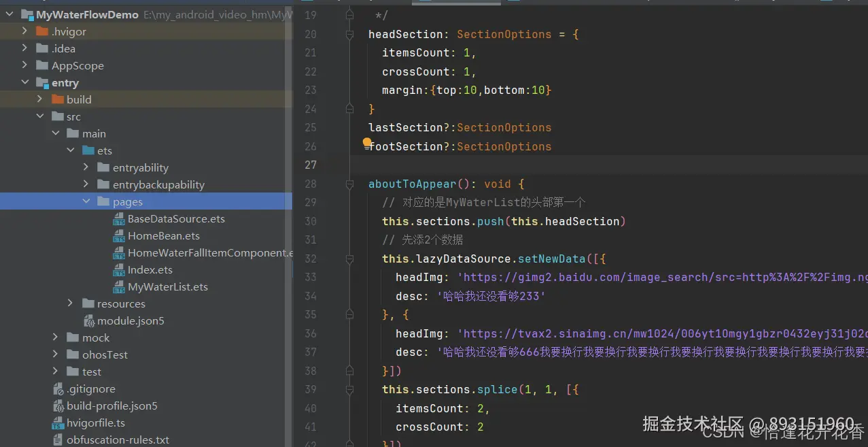Click the obfuscation-rules.txt file icon

58,440
